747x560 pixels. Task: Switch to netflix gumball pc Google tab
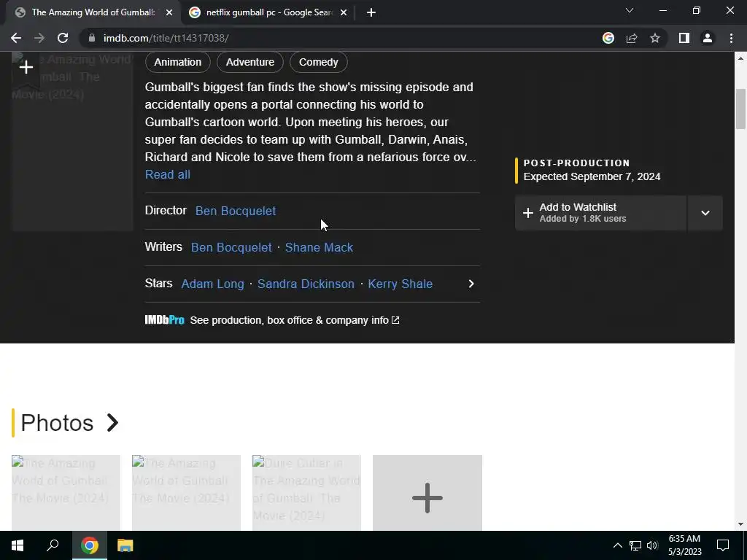(268, 12)
